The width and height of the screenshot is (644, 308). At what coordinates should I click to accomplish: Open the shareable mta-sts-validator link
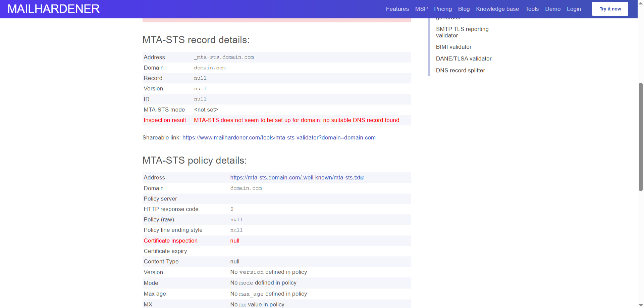coord(279,138)
